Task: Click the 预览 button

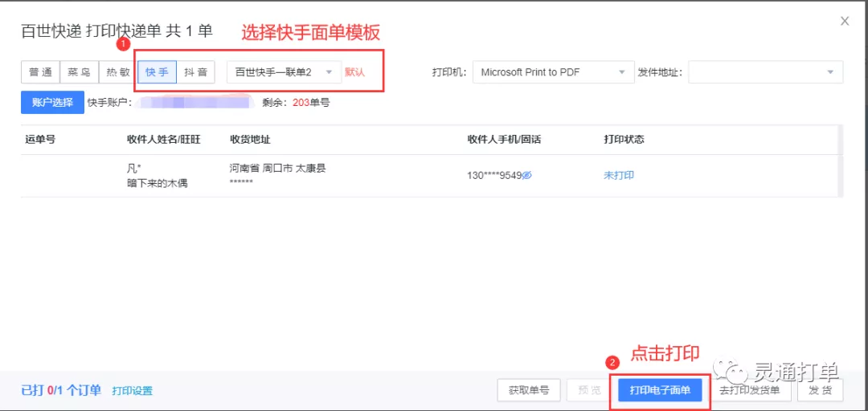Action: (x=590, y=391)
